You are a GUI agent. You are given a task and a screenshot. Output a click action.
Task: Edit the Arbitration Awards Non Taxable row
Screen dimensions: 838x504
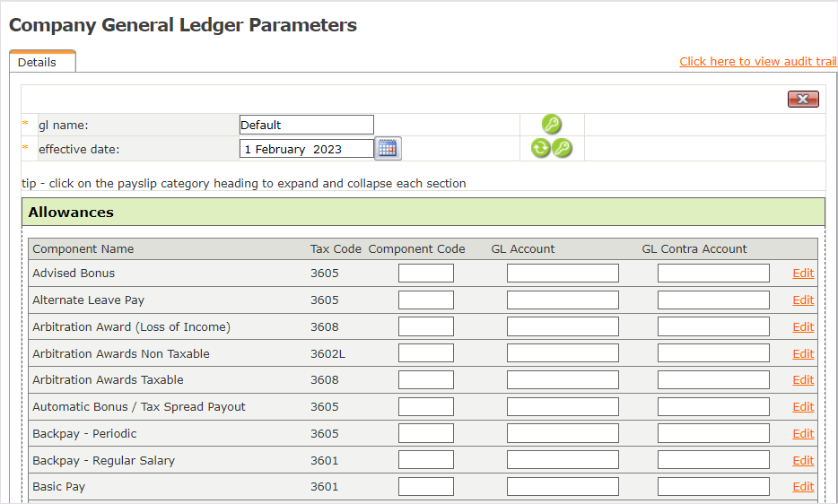[x=803, y=354]
